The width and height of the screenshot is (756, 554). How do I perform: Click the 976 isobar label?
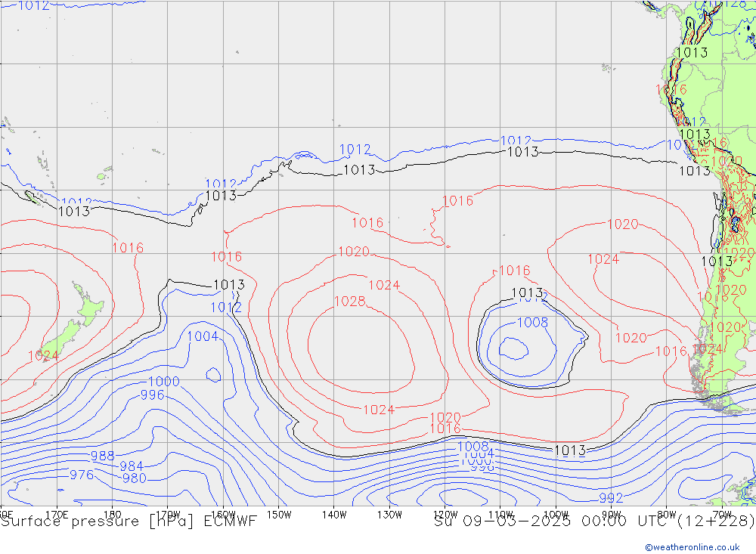(x=82, y=475)
